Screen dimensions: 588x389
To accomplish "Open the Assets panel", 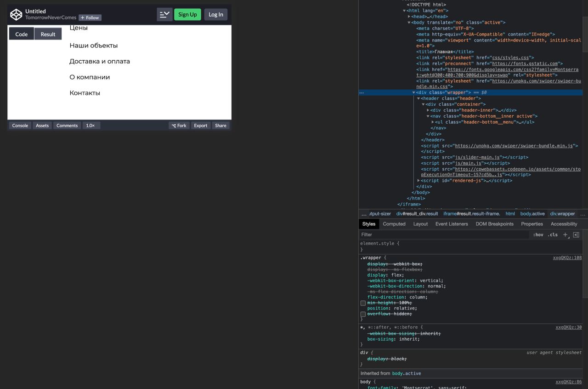I will [42, 126].
